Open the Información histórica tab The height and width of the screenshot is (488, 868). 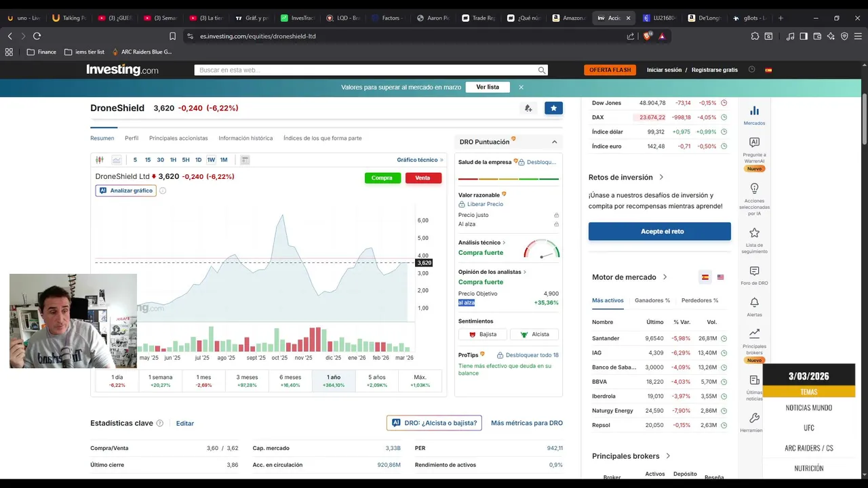point(245,138)
